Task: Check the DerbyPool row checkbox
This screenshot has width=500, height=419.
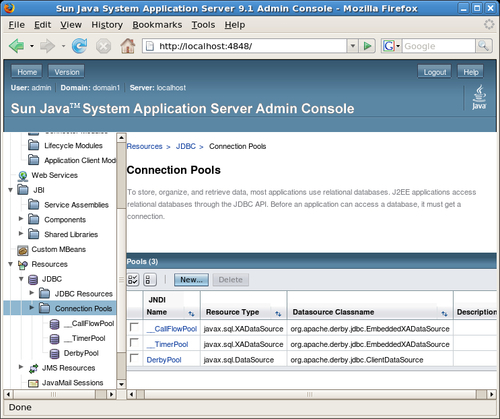Action: (134, 358)
